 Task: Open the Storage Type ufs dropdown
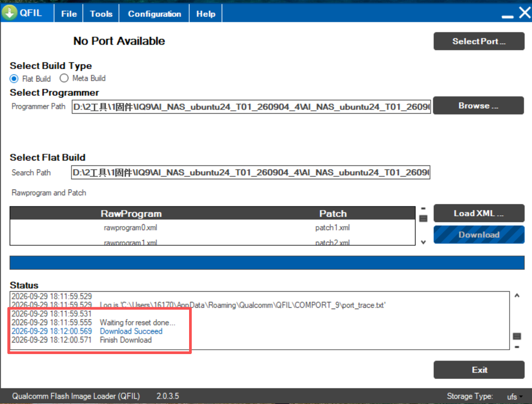click(514, 396)
